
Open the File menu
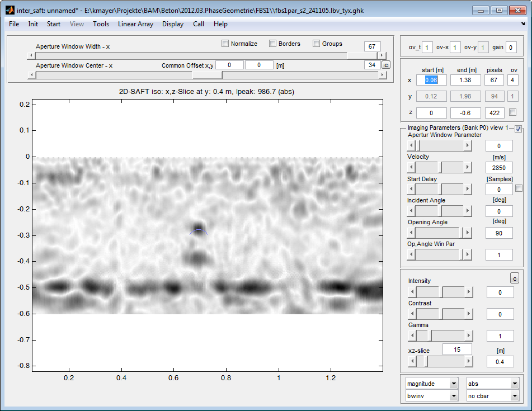pos(14,24)
